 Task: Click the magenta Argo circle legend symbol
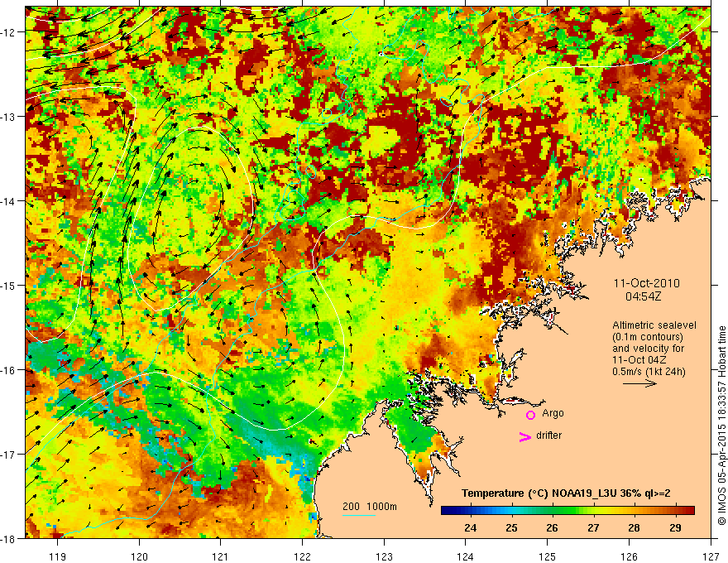(530, 415)
